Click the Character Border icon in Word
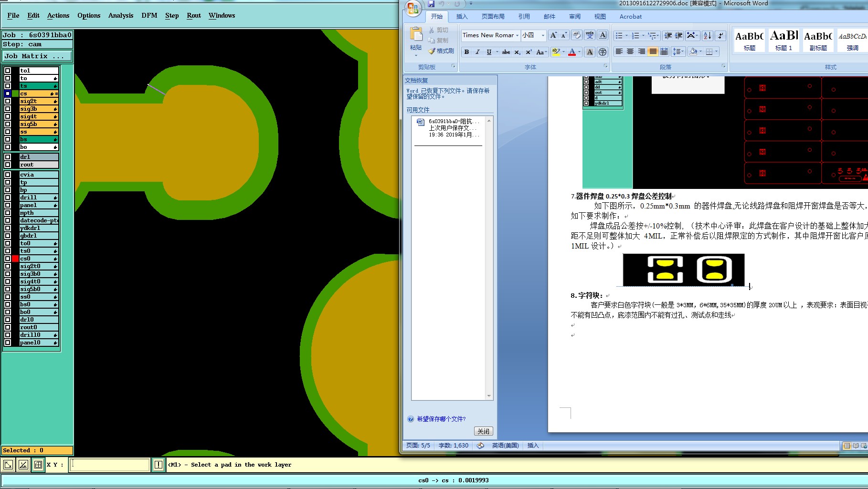The height and width of the screenshot is (489, 868). tap(603, 35)
